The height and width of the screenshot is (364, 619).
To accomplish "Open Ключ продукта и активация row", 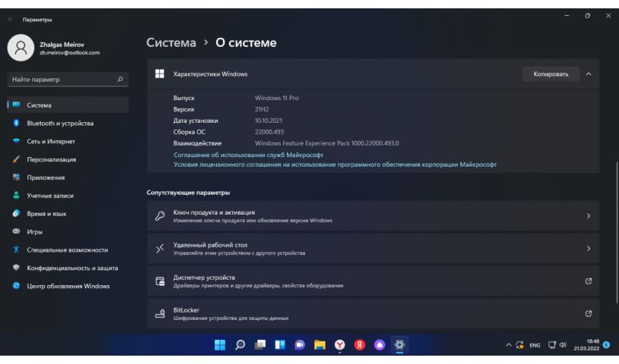I will point(373,216).
